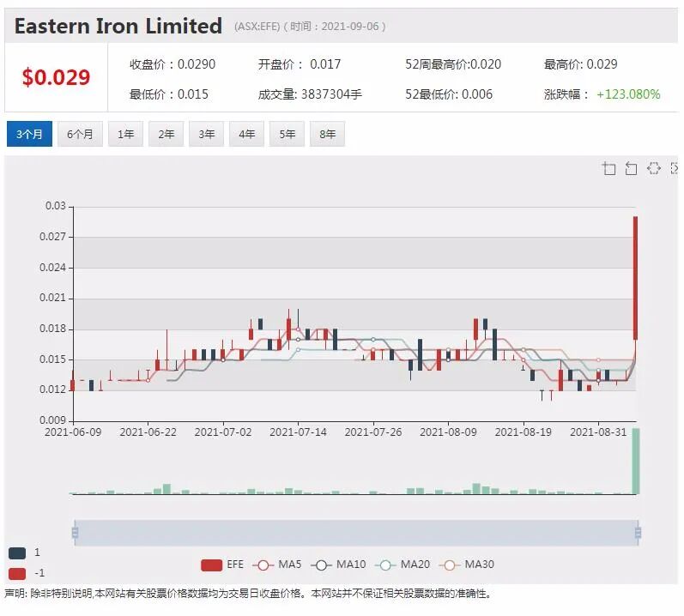Click the green +123.080% change figure
Image resolution: width=684 pixels, height=616 pixels.
point(628,94)
